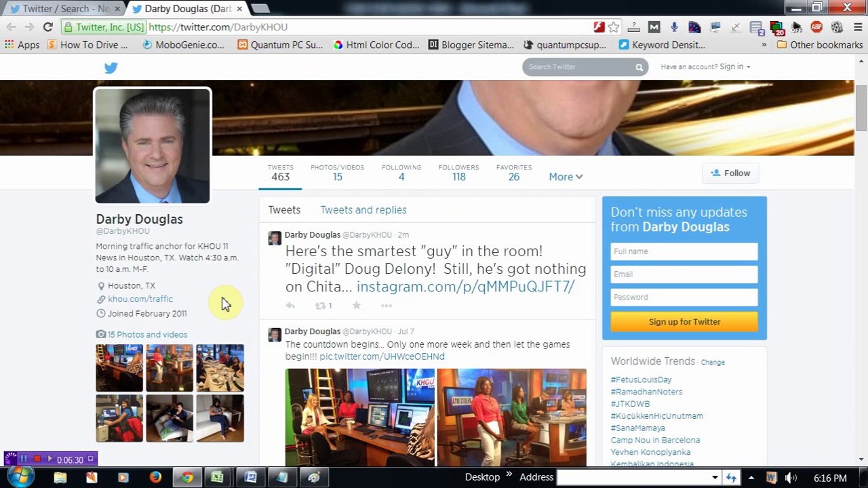
Task: Open the khou.com/traffic link
Action: click(x=140, y=299)
